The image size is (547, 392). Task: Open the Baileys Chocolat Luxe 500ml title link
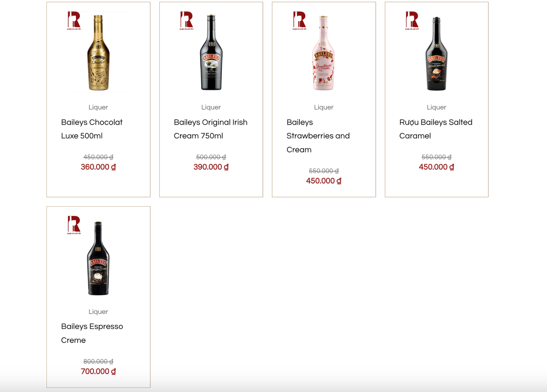(x=92, y=129)
